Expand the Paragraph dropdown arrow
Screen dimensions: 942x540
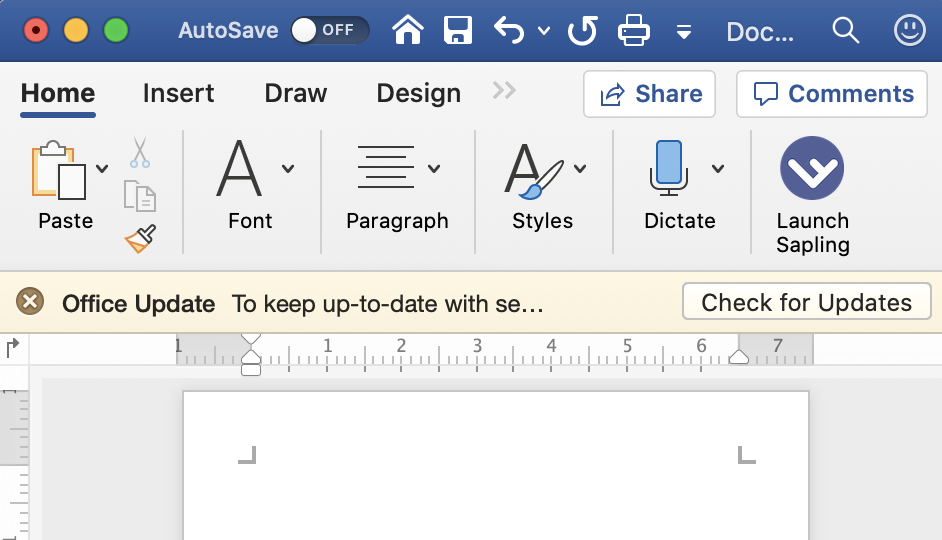click(x=434, y=169)
